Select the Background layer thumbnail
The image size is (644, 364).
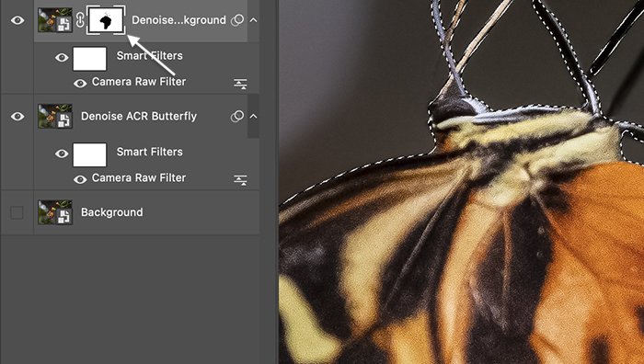pyautogui.click(x=55, y=212)
